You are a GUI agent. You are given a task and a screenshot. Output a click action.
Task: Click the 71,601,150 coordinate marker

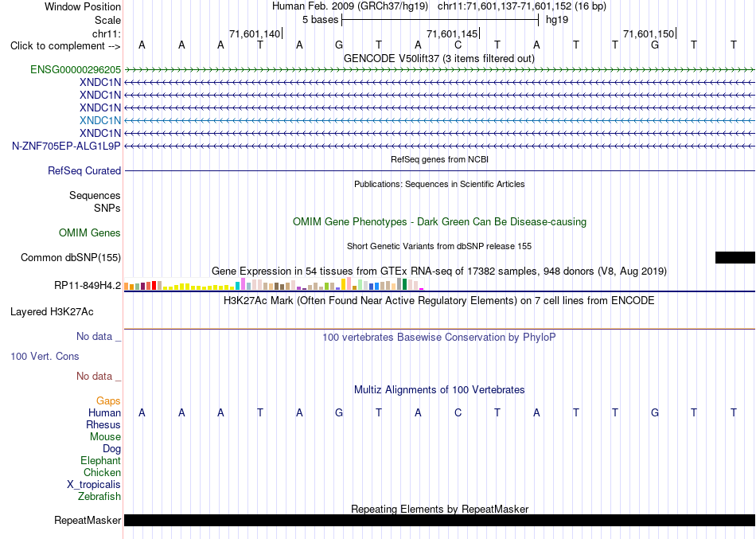[x=649, y=33]
